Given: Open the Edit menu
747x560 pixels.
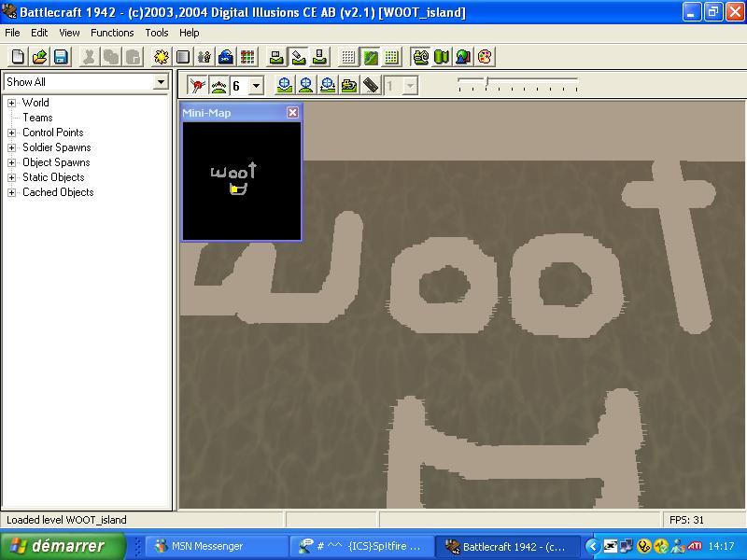Looking at the screenshot, I should point(39,33).
